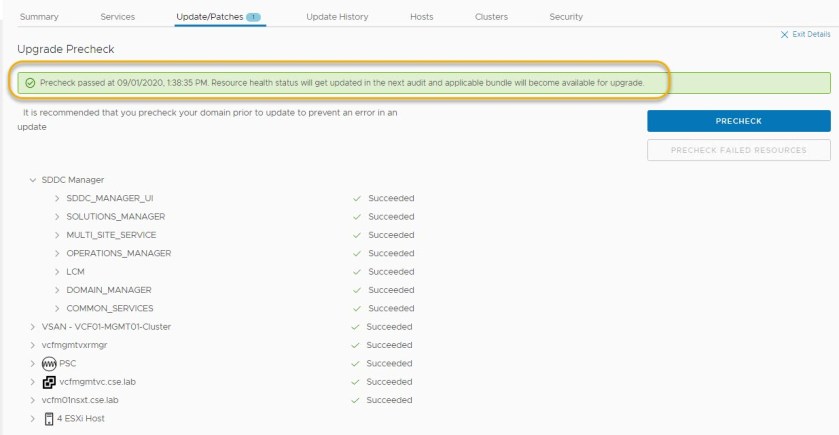Expand the SOLUTIONS_MANAGER node
Viewport: 839px width, 435px height.
coord(57,217)
